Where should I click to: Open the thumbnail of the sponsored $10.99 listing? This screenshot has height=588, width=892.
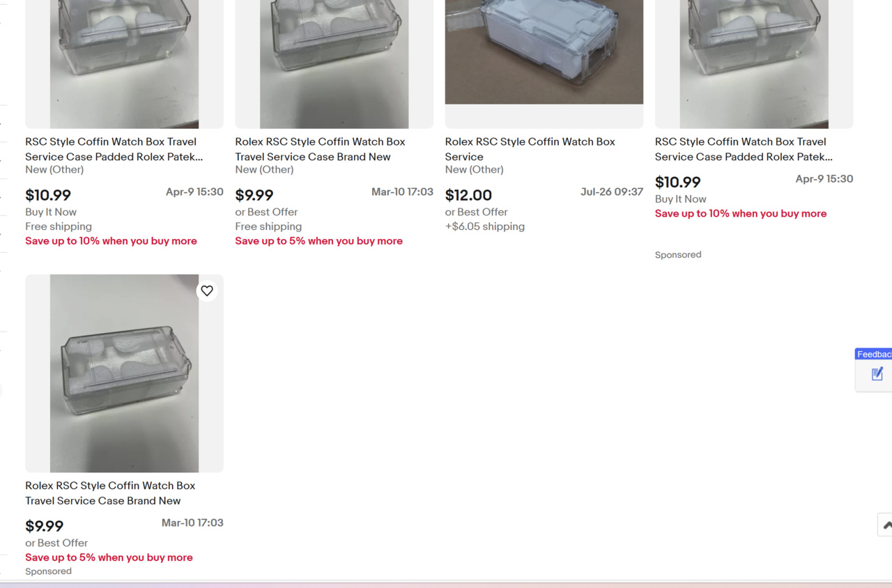tap(754, 63)
